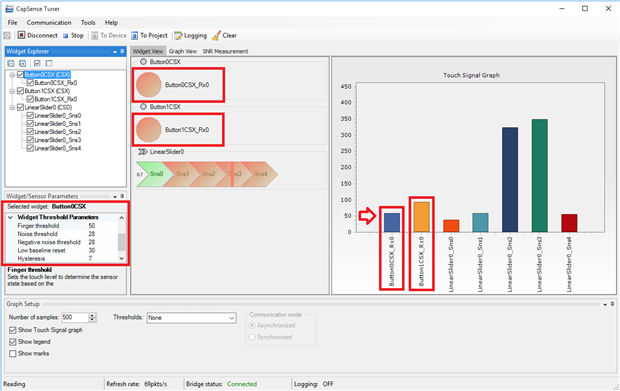Toggle Button0CSX_Rx0 tree checkbox
Screen dimensions: 620x391
click(x=30, y=83)
